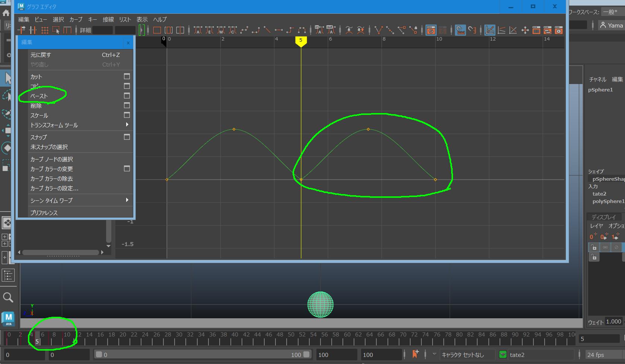Image resolution: width=625 pixels, height=364 pixels.
Task: Click the Buffer Curve Snapshot icon
Action: pos(349,30)
